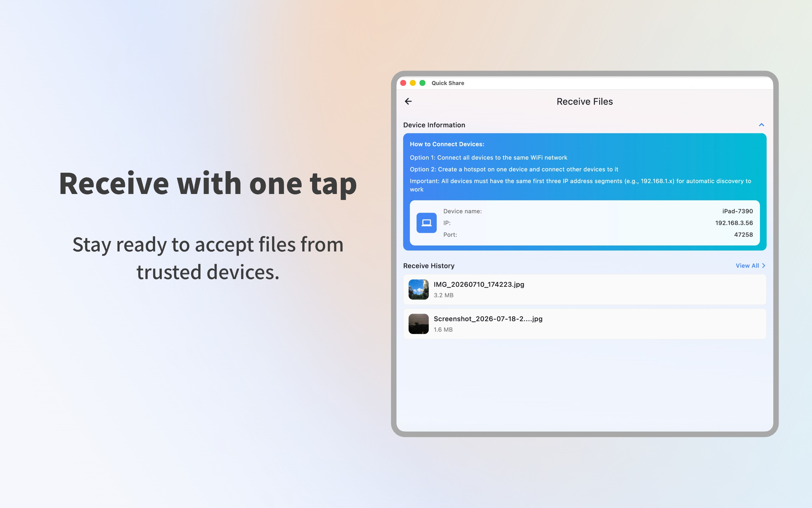Click the IP: label
The width and height of the screenshot is (812, 508).
[x=447, y=223]
